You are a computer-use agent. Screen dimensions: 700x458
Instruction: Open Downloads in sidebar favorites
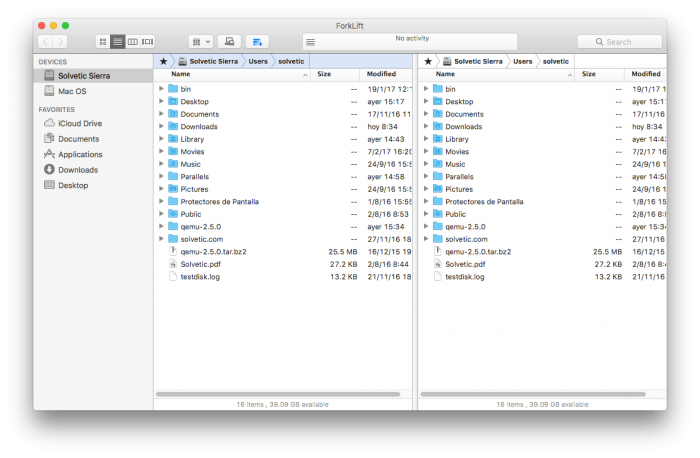93,170
